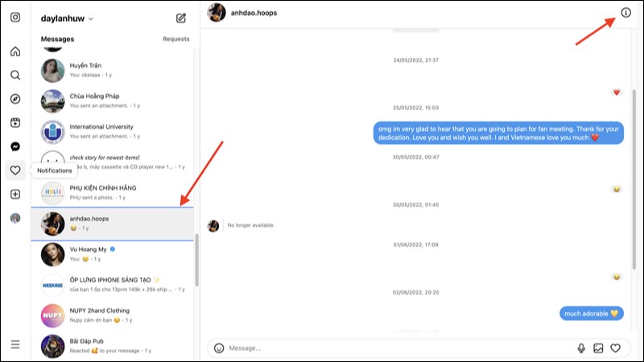Click the conversations list scrollbar

tap(196, 261)
